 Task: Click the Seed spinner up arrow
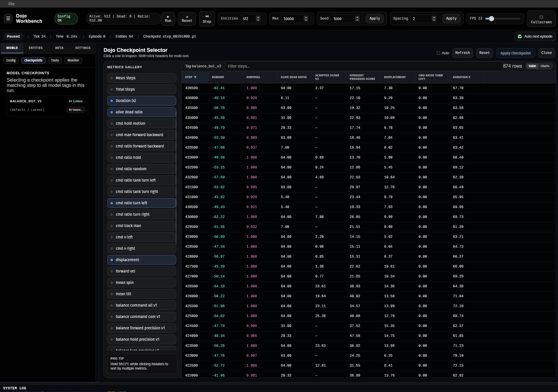pyautogui.click(x=357, y=17)
